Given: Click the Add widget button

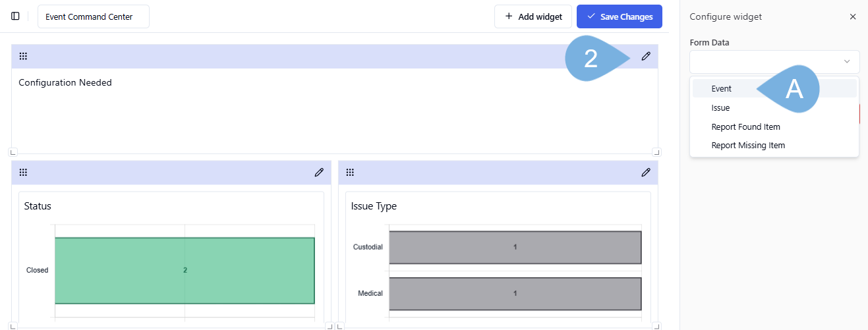Looking at the screenshot, I should 533,16.
